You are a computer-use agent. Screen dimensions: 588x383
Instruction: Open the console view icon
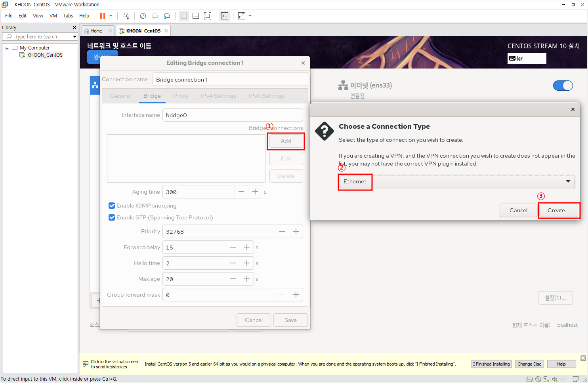(x=225, y=16)
